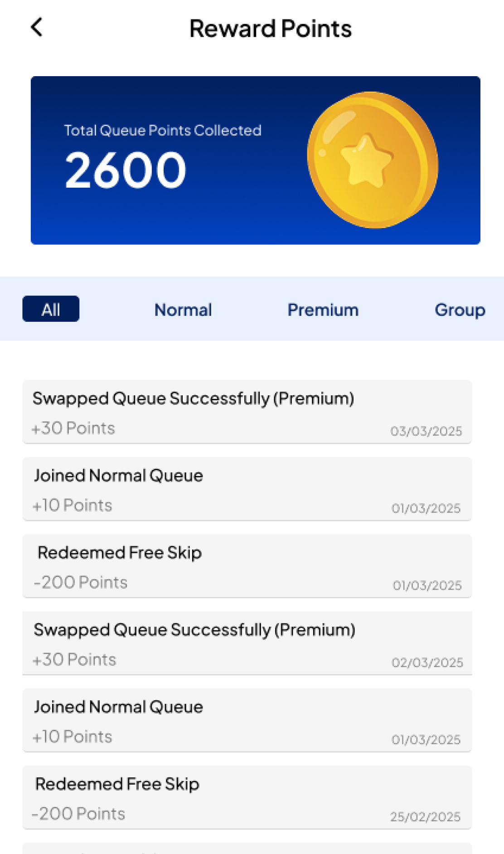Click the star emblem on the coin

tap(366, 160)
